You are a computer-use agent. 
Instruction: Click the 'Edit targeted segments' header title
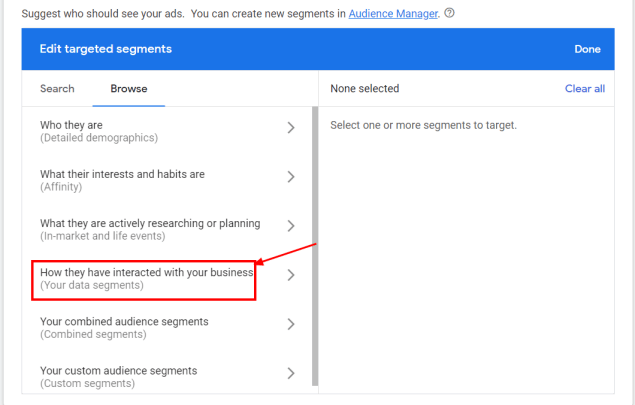(106, 49)
